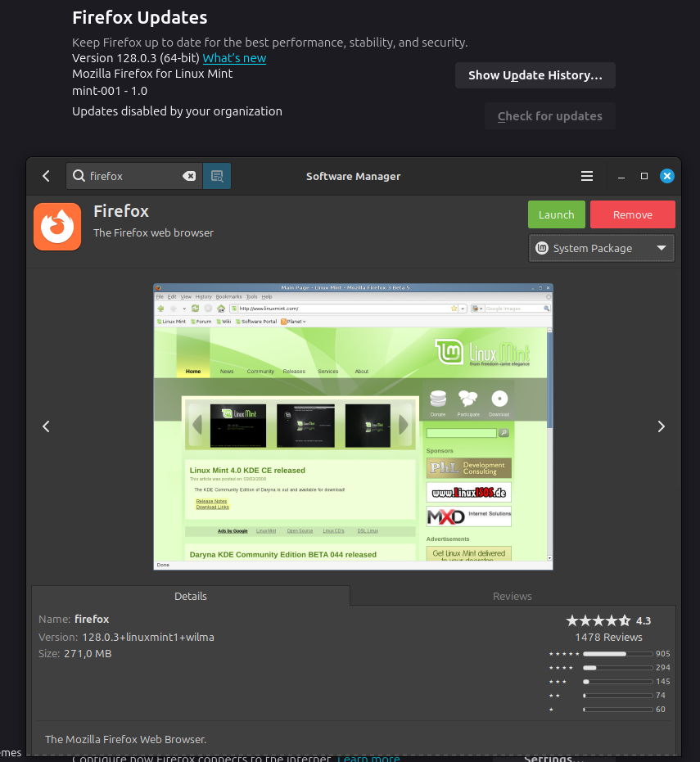Switch to the Details tab
Viewport: 700px width, 762px height.
pos(191,596)
